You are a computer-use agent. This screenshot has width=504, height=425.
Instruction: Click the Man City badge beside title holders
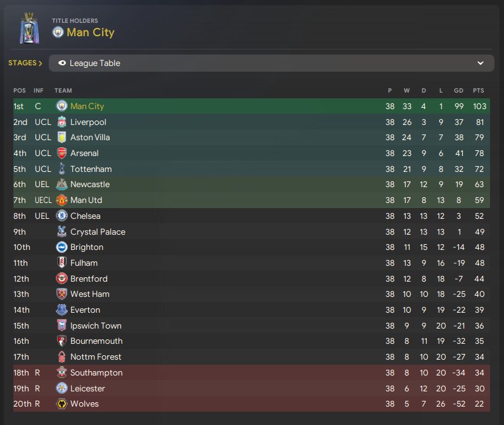(x=58, y=32)
